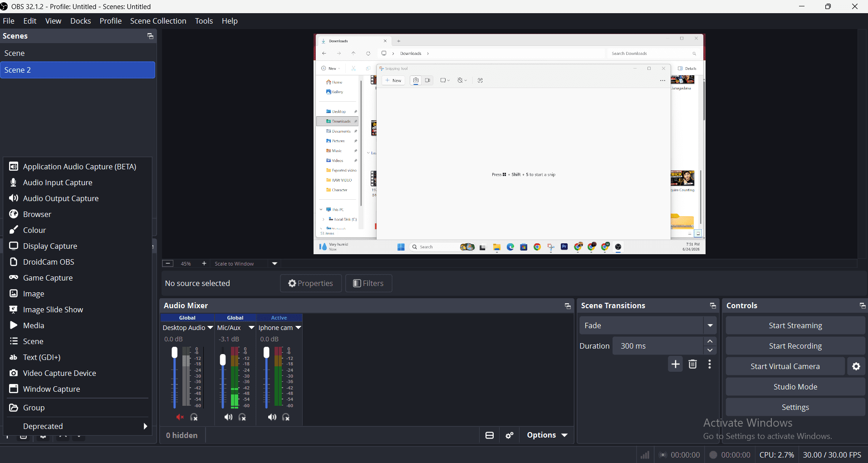Open the Tools menu
Screen dimensions: 868x463
(204, 21)
